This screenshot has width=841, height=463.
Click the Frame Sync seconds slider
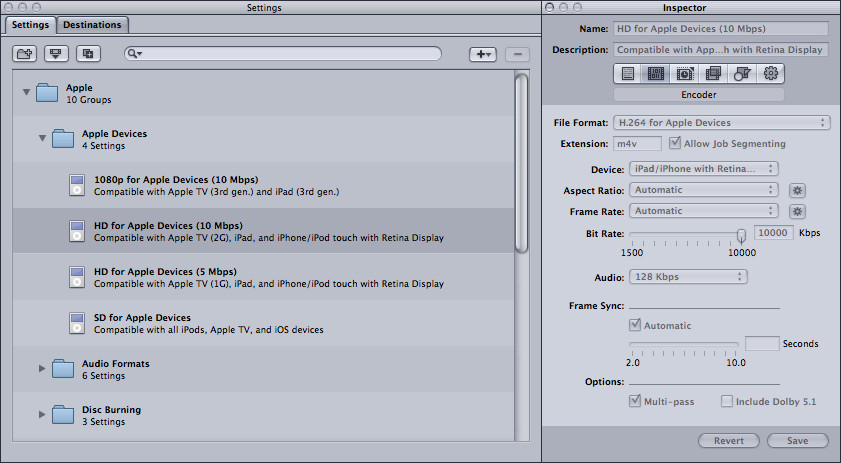tap(684, 344)
